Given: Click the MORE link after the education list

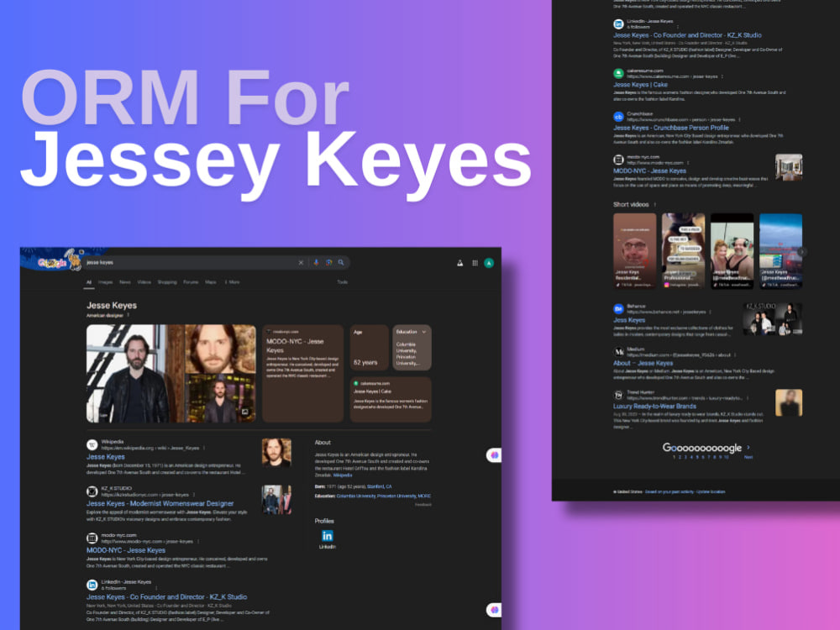Looking at the screenshot, I should (424, 496).
